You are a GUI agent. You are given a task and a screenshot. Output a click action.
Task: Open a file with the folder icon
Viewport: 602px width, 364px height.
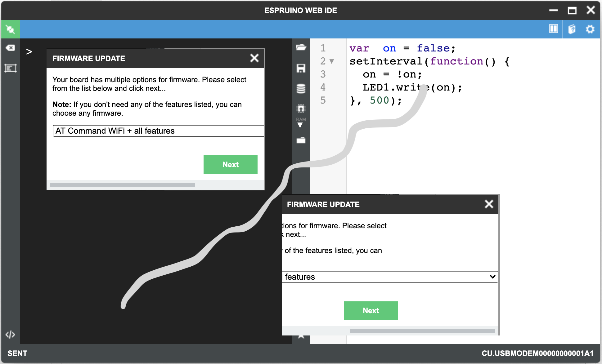(x=301, y=47)
